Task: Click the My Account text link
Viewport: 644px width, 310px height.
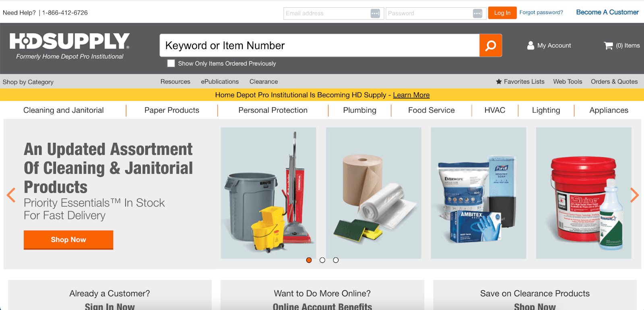Action: tap(554, 46)
